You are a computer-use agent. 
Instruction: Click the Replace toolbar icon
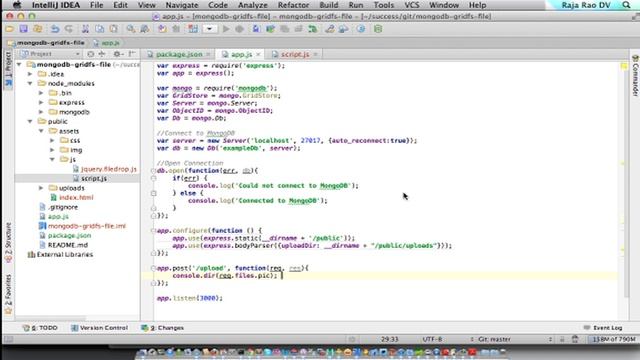pos(144,29)
